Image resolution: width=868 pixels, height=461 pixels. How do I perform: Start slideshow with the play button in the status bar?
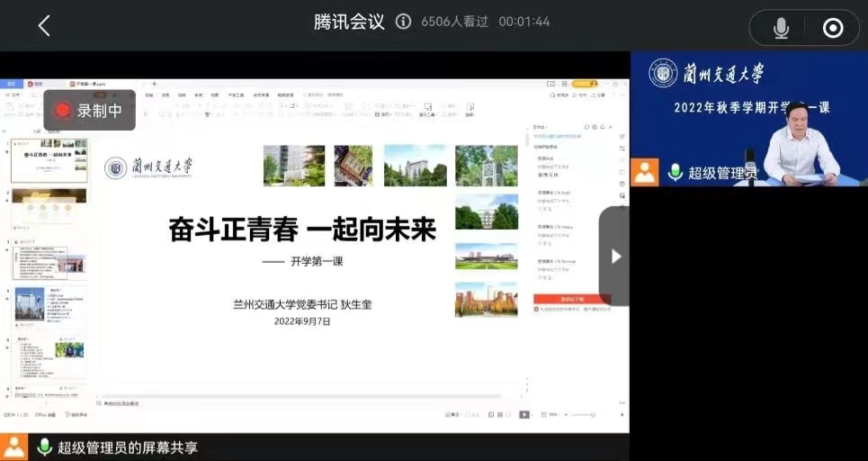click(x=524, y=414)
